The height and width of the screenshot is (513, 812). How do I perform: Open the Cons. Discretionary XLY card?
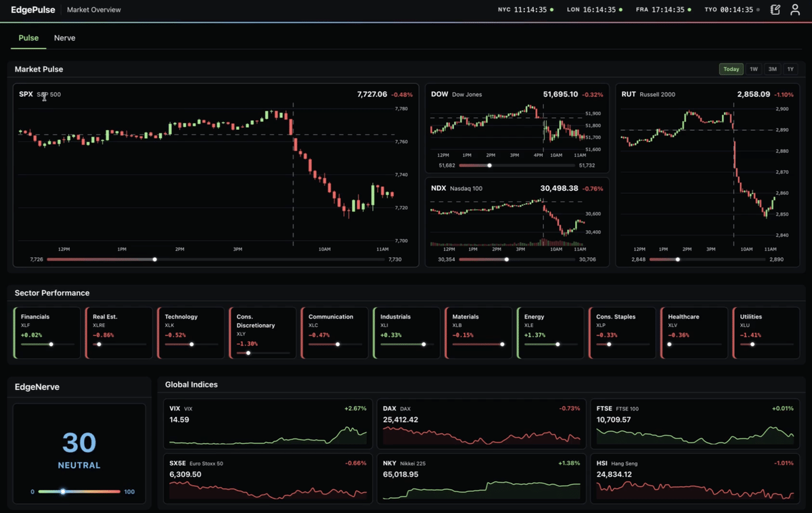click(x=263, y=333)
